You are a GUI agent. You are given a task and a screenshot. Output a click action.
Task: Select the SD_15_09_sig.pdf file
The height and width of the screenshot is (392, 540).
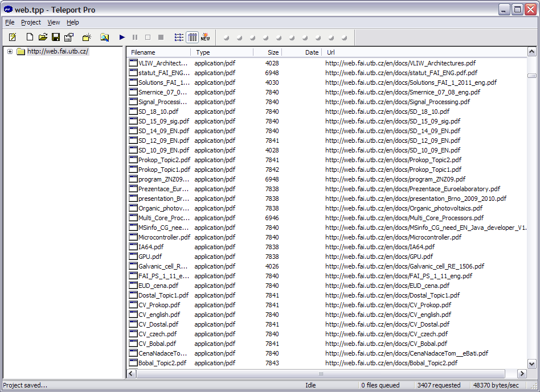tap(163, 121)
